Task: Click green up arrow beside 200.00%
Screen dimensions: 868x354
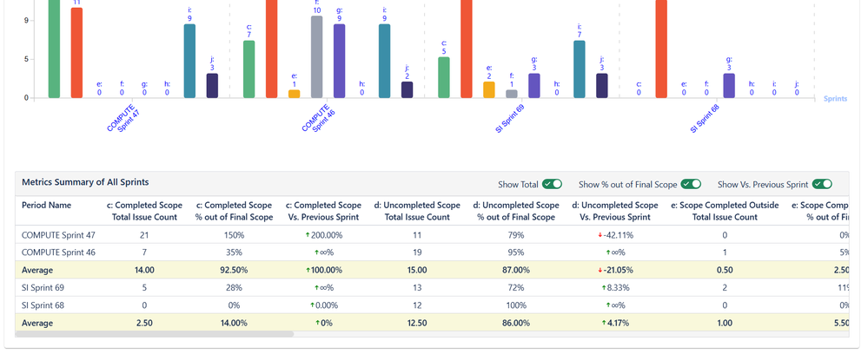Action: click(308, 235)
